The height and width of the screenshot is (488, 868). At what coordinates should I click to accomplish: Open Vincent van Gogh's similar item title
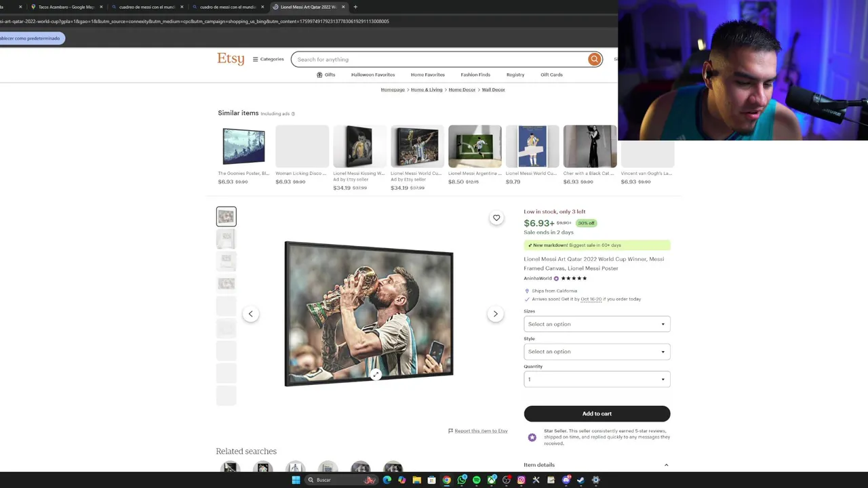(646, 173)
